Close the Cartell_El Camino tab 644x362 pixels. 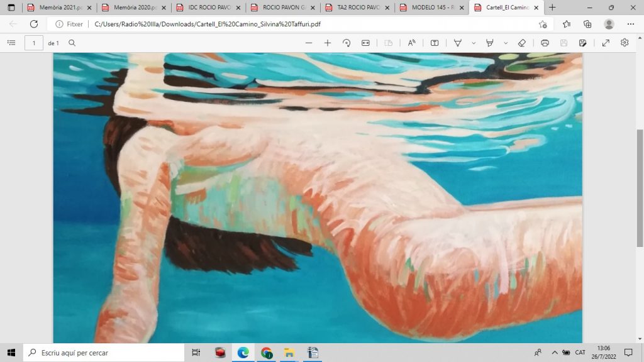(536, 8)
